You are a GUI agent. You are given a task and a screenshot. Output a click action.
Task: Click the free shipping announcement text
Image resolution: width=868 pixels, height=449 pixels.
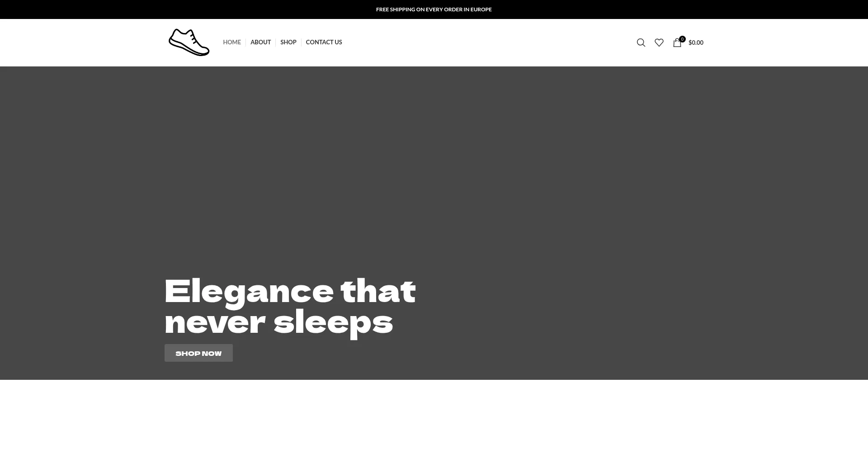pos(434,9)
